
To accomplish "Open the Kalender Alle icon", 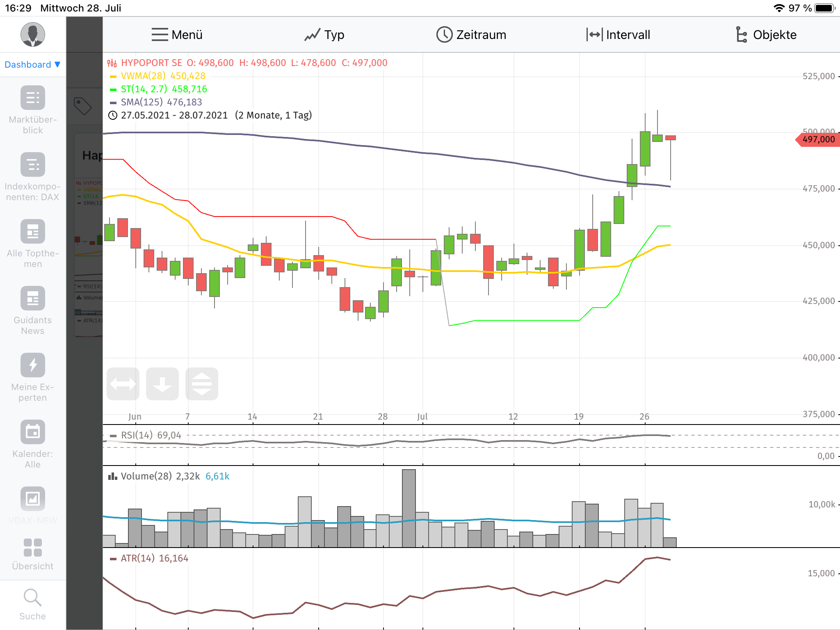I will click(x=32, y=432).
